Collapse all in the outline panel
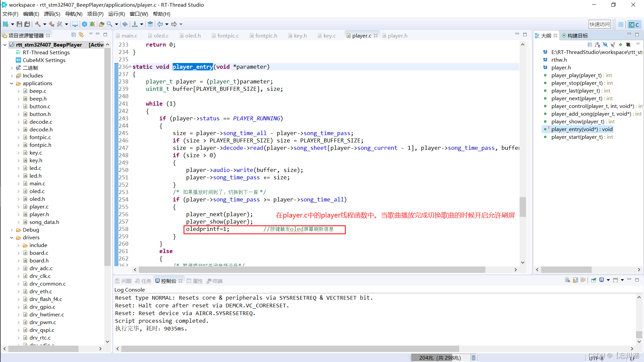The height and width of the screenshot is (362, 644). 590,45
